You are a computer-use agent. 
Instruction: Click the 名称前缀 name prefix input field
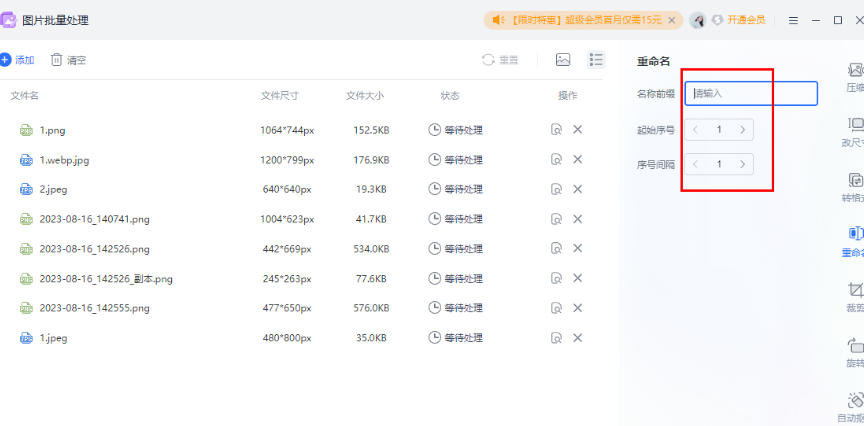tap(751, 93)
